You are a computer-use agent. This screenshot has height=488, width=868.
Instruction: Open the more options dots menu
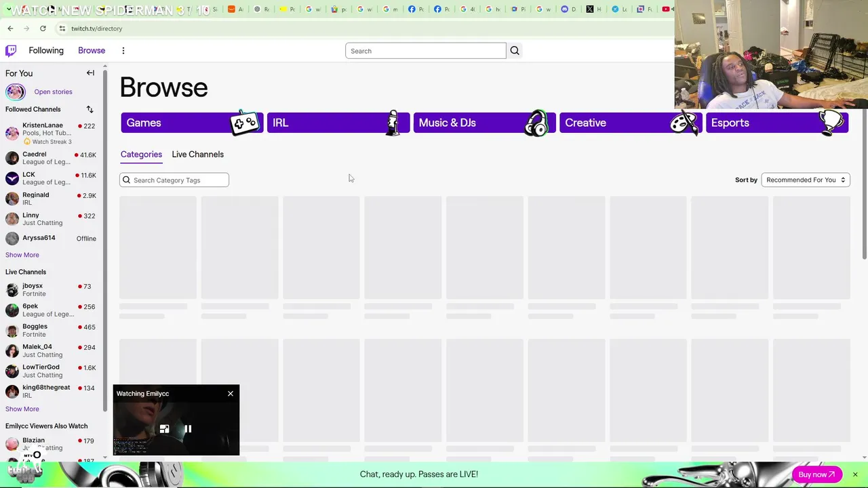[x=123, y=51]
